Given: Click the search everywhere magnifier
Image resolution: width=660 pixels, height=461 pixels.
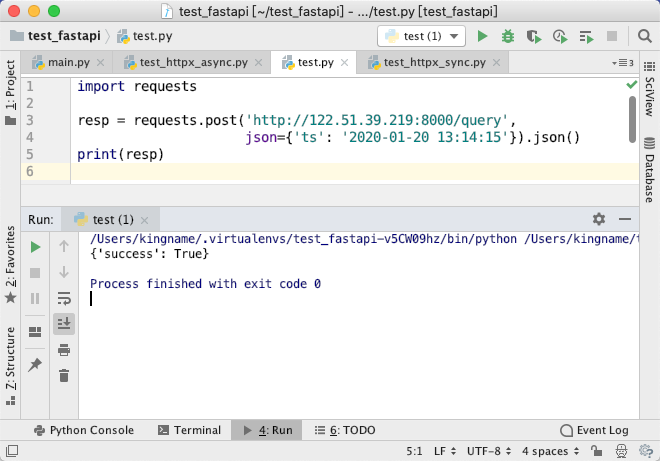Looking at the screenshot, I should (644, 36).
